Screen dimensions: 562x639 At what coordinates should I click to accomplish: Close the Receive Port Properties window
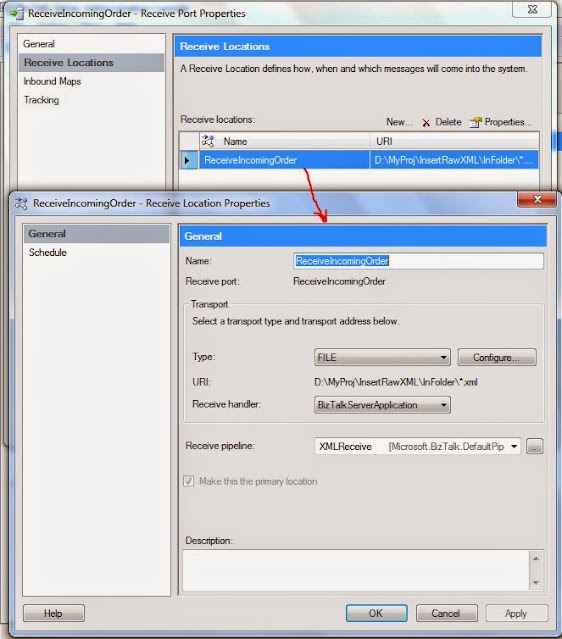(532, 10)
